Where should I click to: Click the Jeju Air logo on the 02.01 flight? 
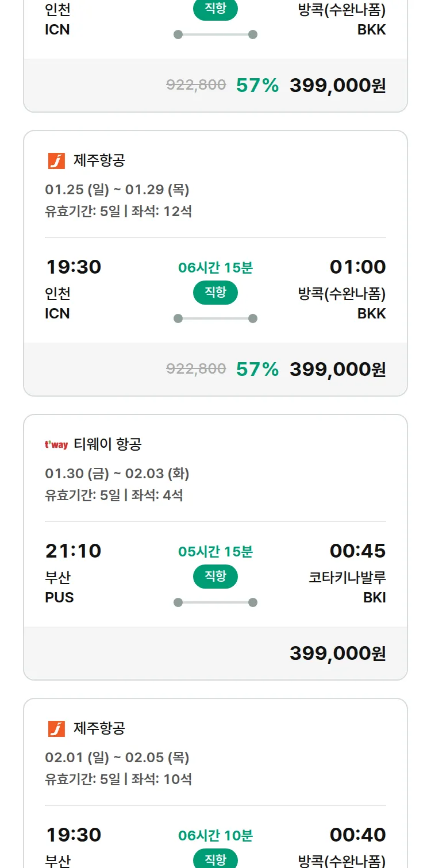tap(56, 729)
